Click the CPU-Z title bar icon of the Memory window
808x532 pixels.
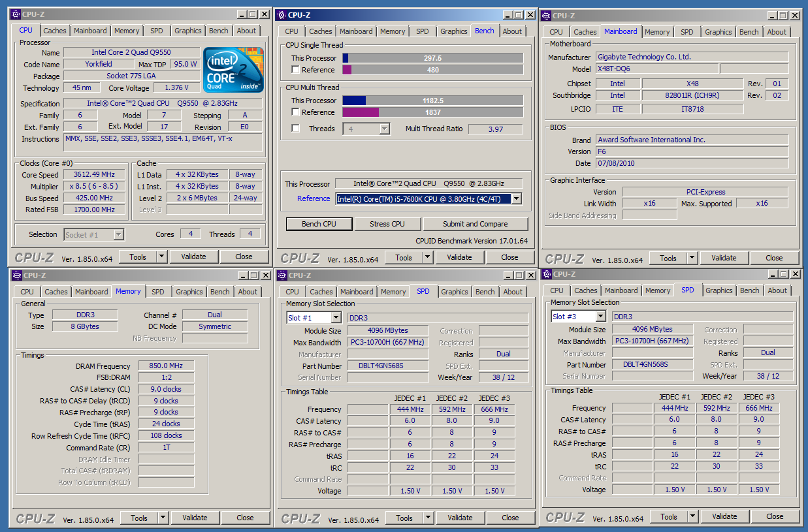[16, 275]
